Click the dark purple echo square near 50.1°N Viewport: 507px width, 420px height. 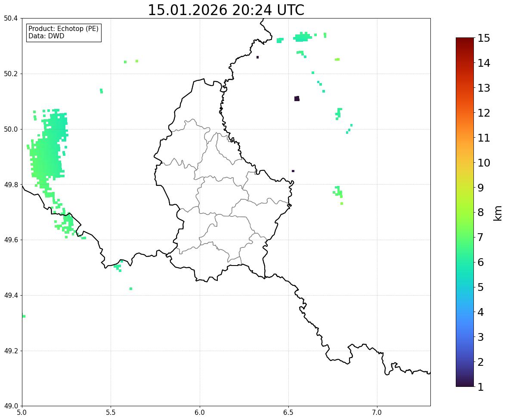pos(297,99)
